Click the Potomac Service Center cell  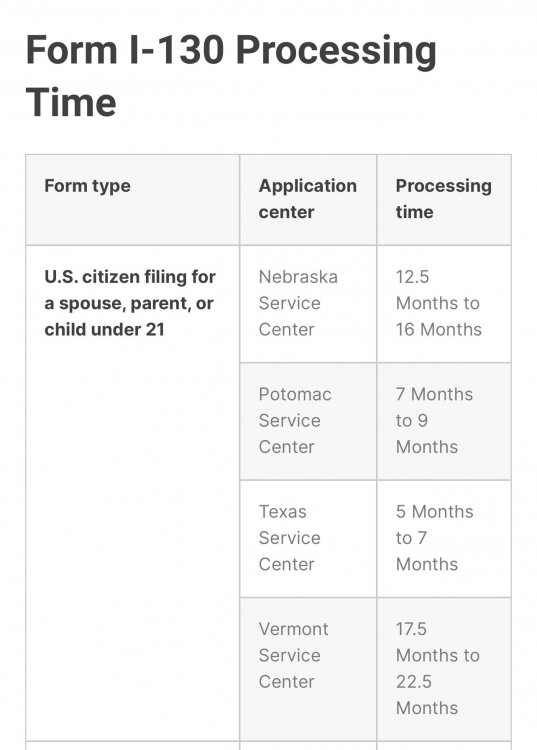(x=308, y=421)
